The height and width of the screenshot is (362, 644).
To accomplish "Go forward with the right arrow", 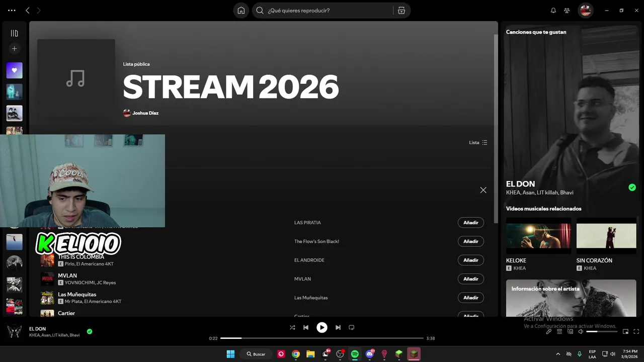I will [39, 11].
